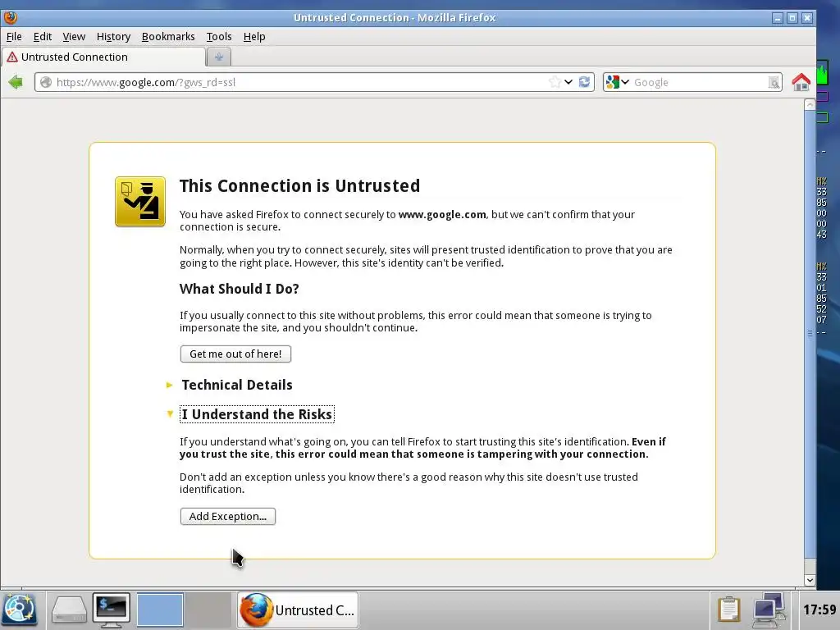
Task: Go back with the green arrow
Action: coord(16,82)
